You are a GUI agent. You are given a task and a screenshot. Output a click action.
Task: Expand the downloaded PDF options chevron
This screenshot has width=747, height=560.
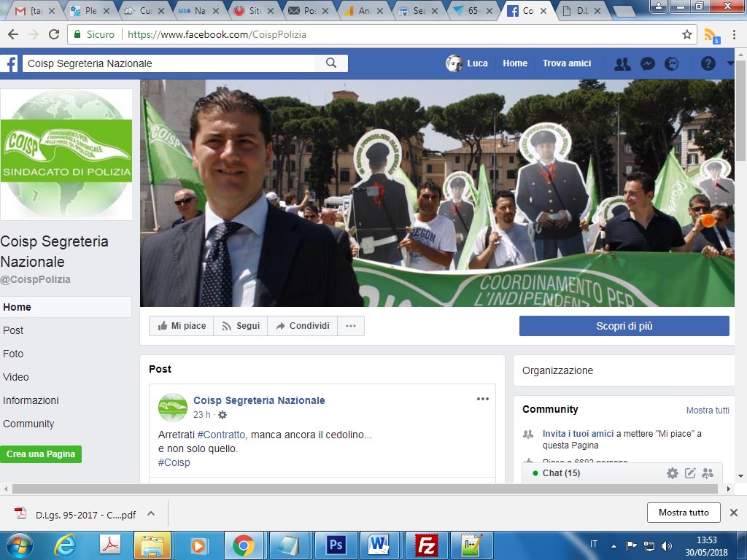click(x=151, y=513)
